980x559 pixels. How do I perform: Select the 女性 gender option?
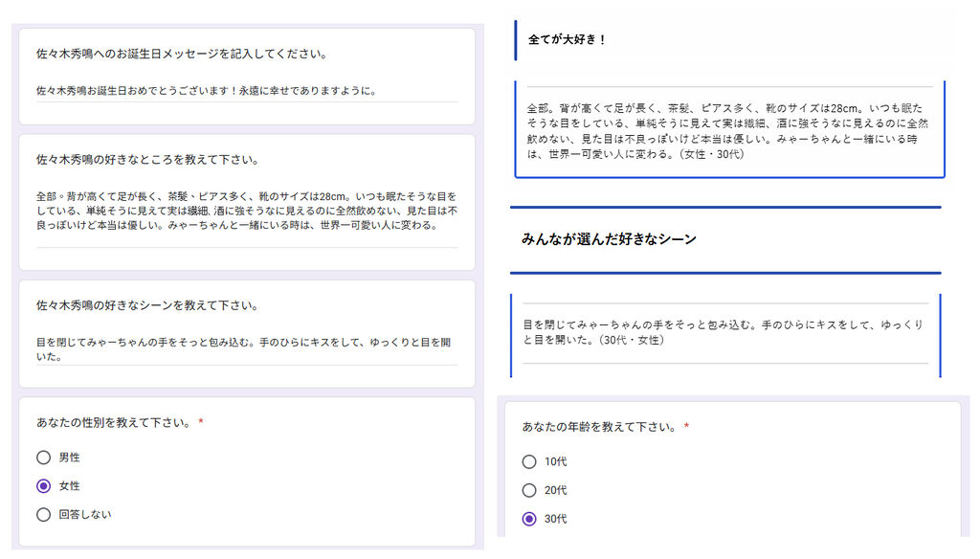click(43, 486)
